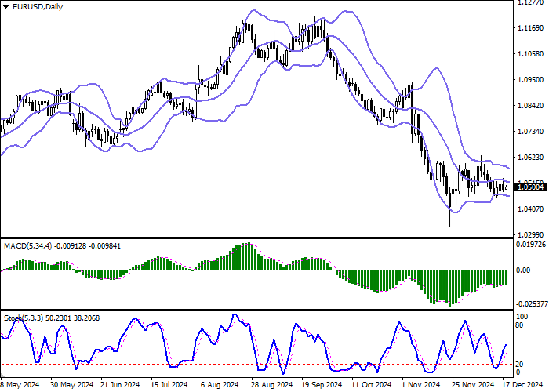
Task: Click the MACD 0.019726 axis value
Action: click(x=531, y=244)
